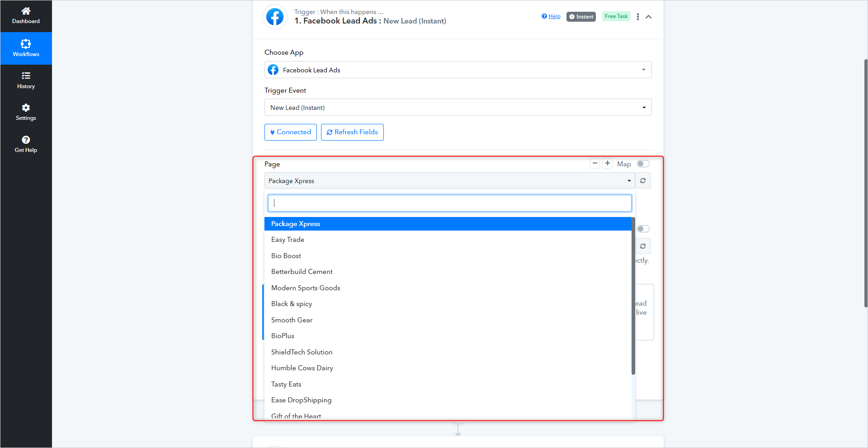Select Smooth Gear from dropdown list
Screen dimensions: 868x448
coord(448,320)
